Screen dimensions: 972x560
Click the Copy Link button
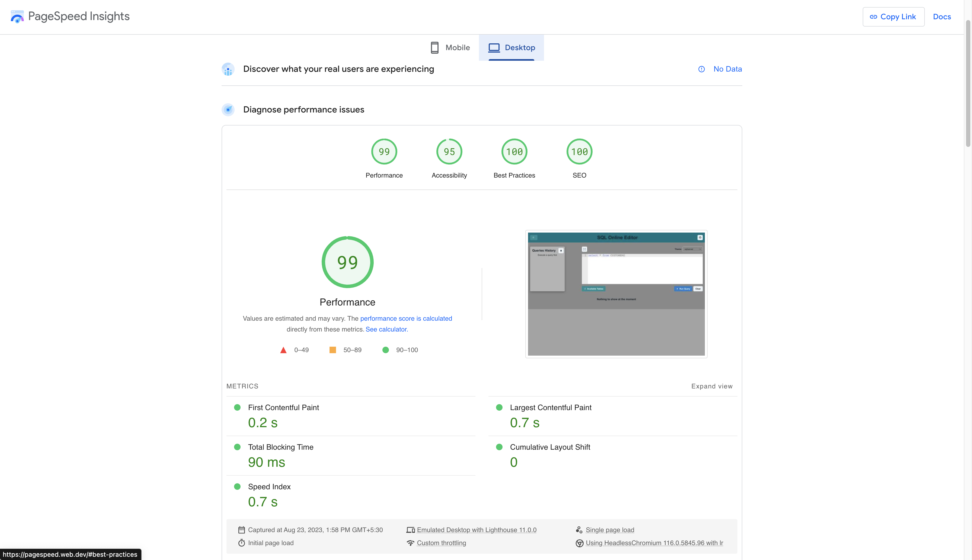[893, 17]
